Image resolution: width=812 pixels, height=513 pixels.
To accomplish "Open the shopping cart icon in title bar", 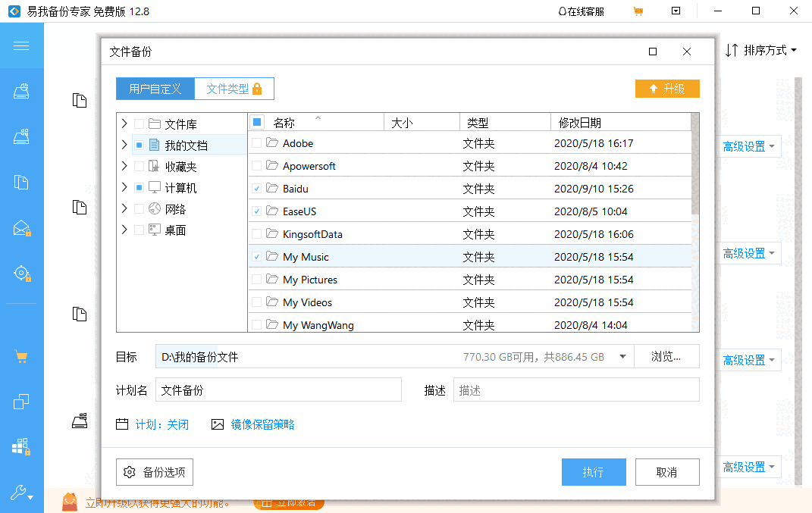I will 638,11.
